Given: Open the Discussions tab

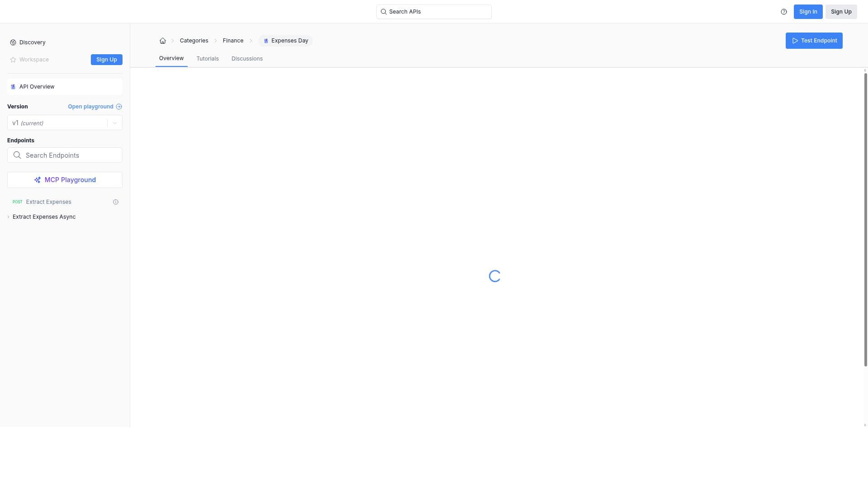Looking at the screenshot, I should pos(247,59).
